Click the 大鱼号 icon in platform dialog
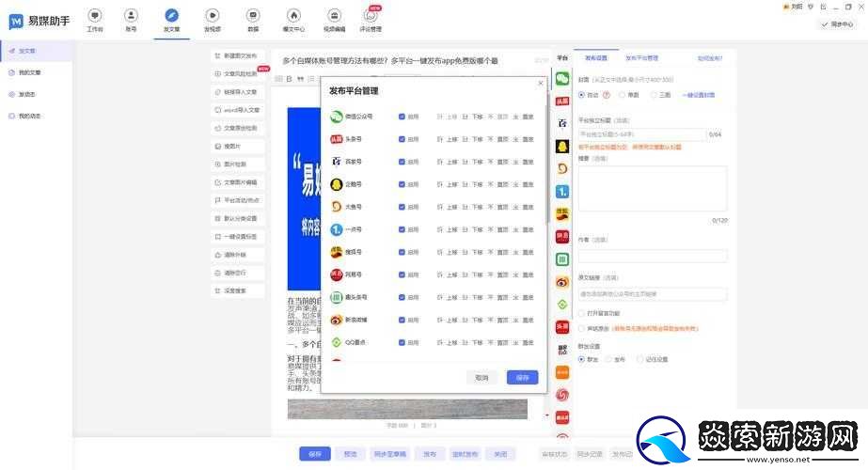Image resolution: width=868 pixels, height=470 pixels. coord(337,207)
